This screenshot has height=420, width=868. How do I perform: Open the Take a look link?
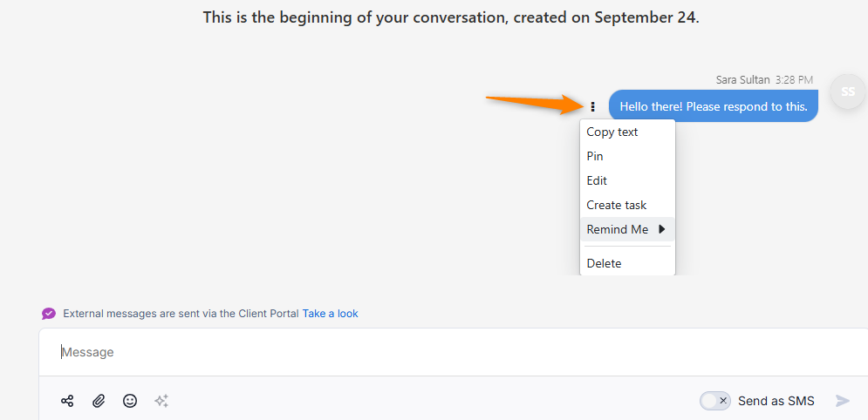tap(330, 314)
